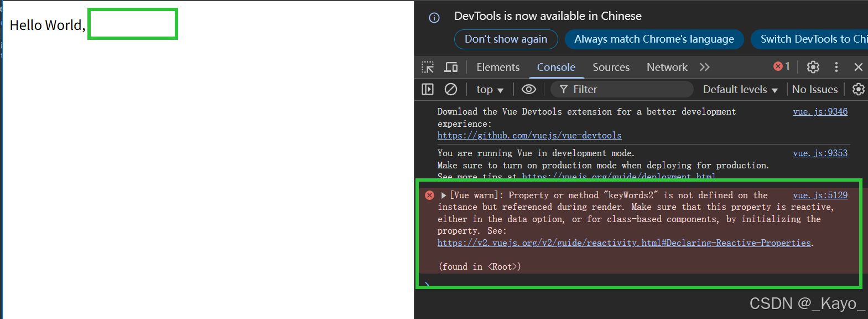
Task: Open the Vue deployment guide link
Action: tap(618, 177)
